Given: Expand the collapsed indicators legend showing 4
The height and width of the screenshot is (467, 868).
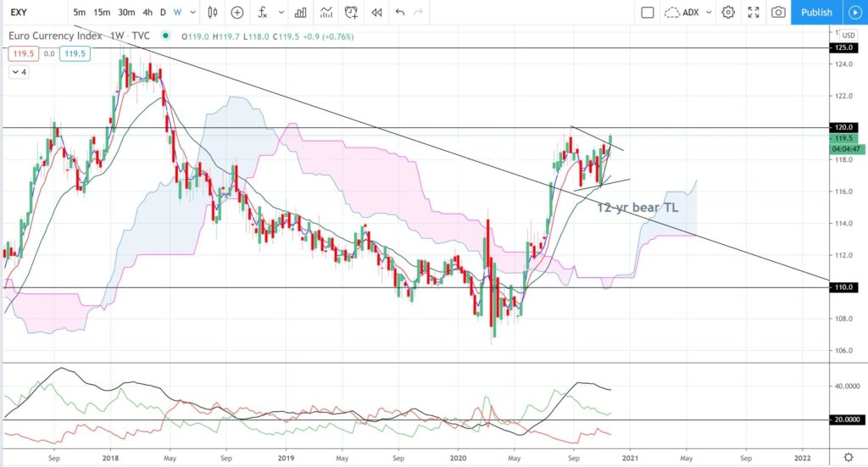Looking at the screenshot, I should (19, 72).
